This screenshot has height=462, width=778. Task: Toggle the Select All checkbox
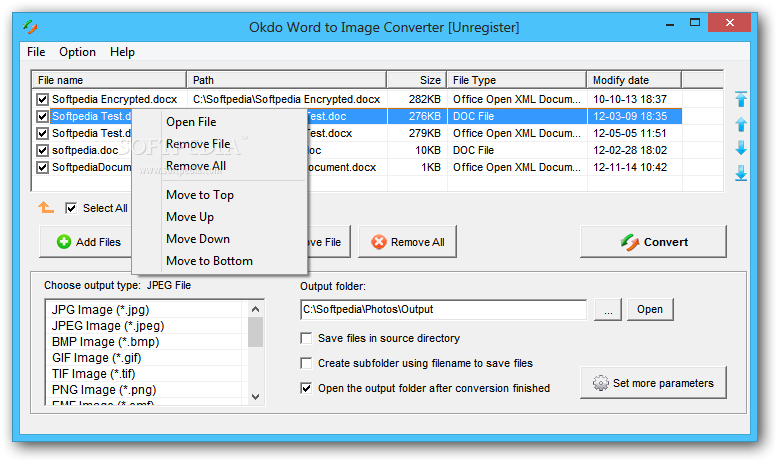click(71, 208)
